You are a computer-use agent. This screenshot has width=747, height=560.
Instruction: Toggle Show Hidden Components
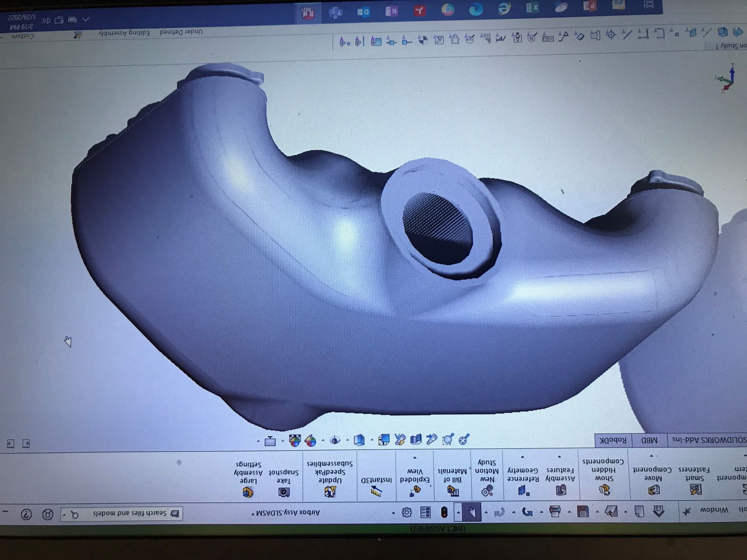click(604, 490)
